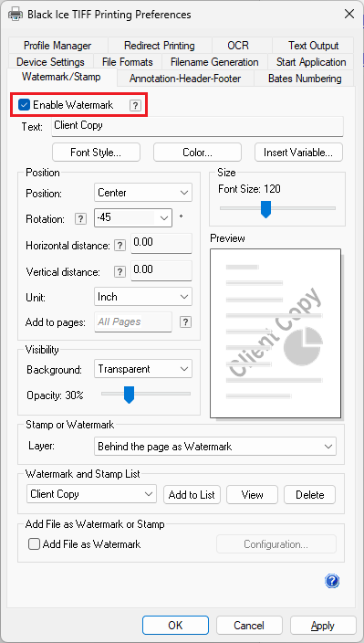This screenshot has height=643, width=364.
Task: Close the Printing Preferences dialog
Action: 348,15
